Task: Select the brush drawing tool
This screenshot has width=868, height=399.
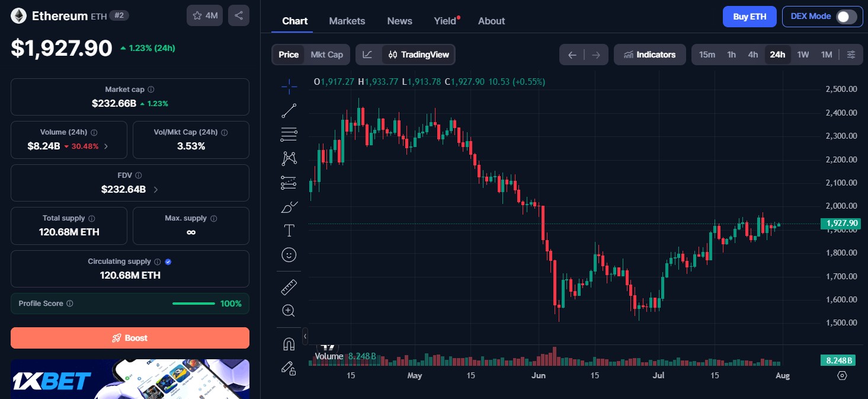Action: click(x=289, y=207)
